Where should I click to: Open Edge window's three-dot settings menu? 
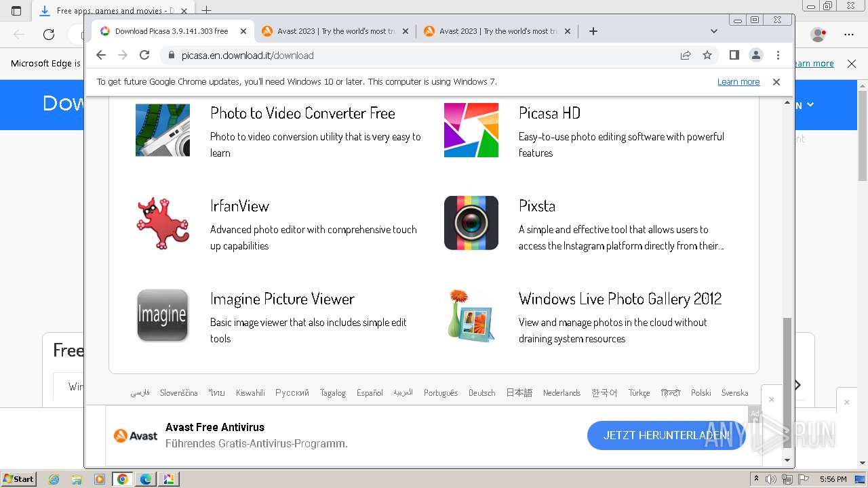pyautogui.click(x=849, y=35)
